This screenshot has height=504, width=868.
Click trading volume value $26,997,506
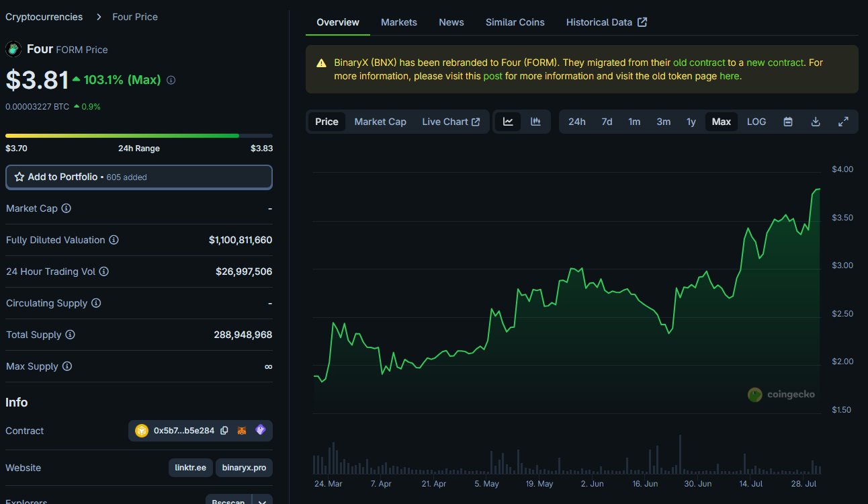[x=244, y=271]
